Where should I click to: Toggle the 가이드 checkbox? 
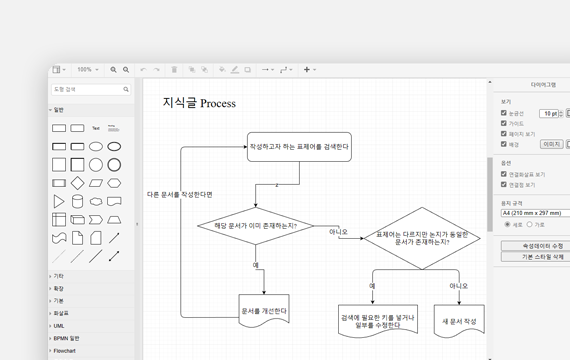click(x=503, y=123)
